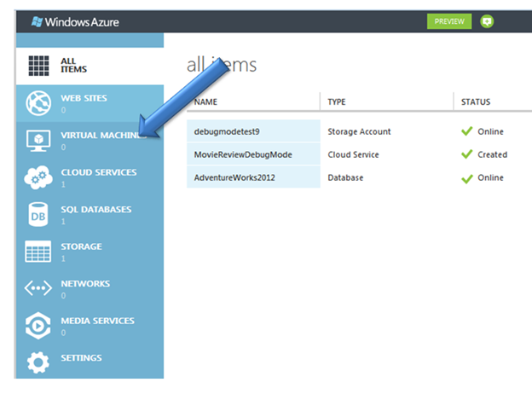Open the Networks arrows icon
532x394 pixels.
click(x=38, y=289)
